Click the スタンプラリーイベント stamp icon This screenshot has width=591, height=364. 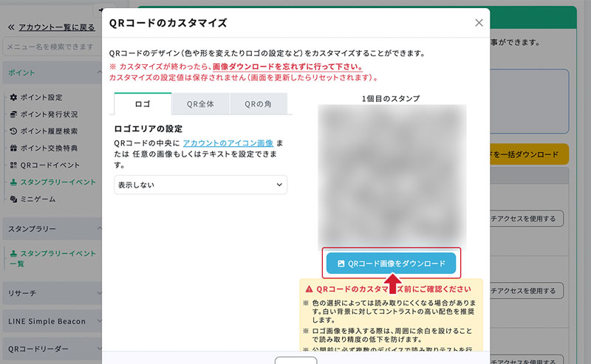(13, 182)
